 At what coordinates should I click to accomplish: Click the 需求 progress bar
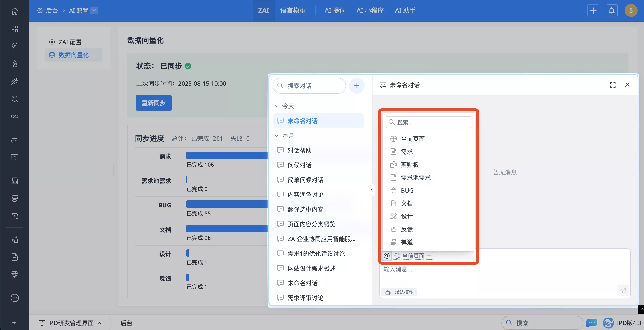pos(227,155)
